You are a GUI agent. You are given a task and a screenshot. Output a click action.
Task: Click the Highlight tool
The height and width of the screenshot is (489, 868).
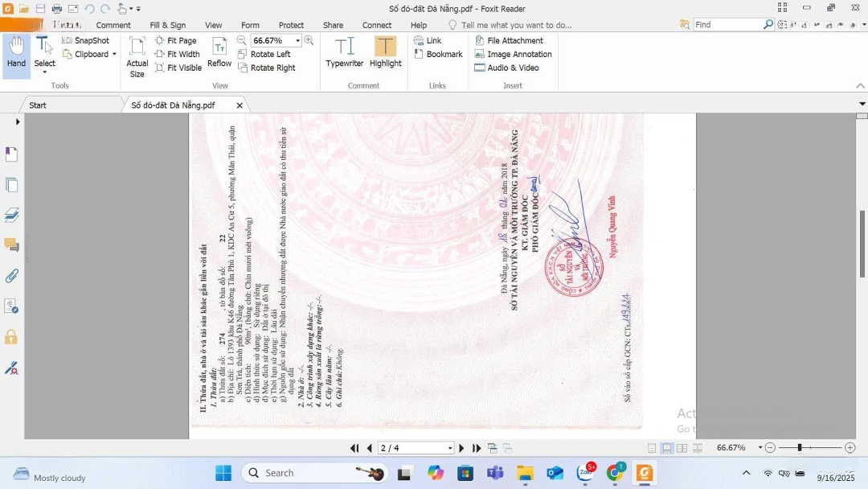pos(385,53)
